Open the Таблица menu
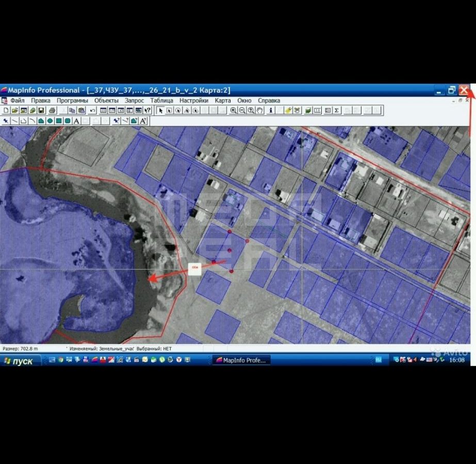The image size is (476, 464). pos(161,101)
